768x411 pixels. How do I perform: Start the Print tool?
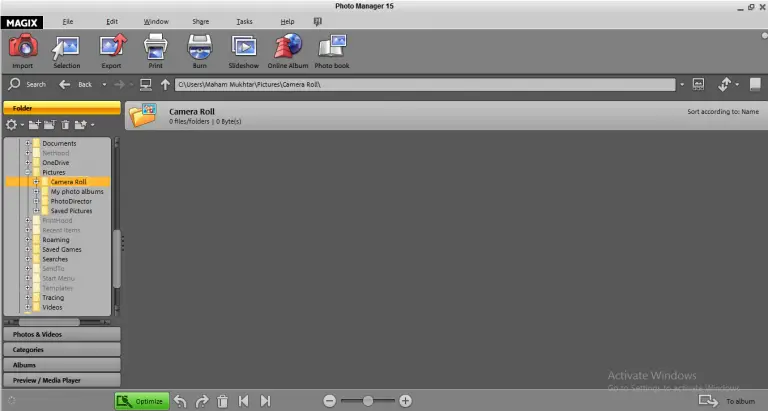coord(156,51)
